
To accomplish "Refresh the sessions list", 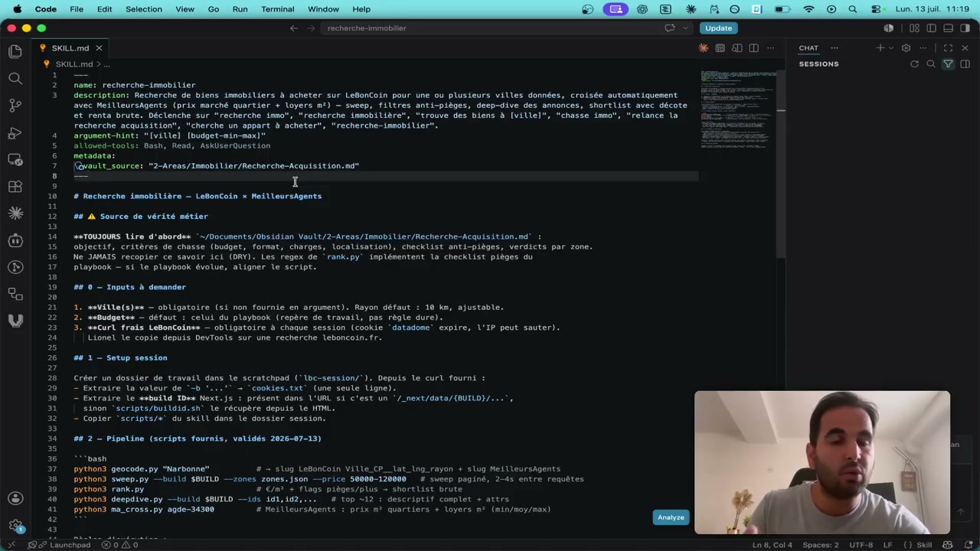I will (914, 64).
